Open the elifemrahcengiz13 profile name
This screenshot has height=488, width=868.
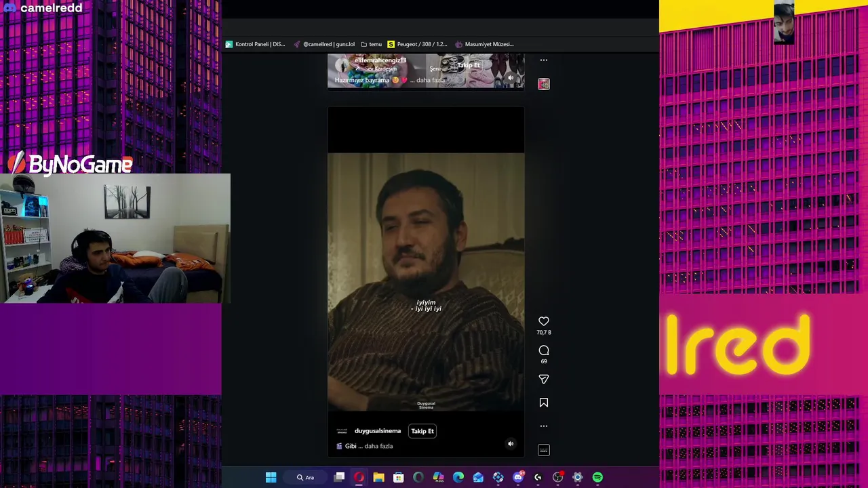(x=380, y=60)
